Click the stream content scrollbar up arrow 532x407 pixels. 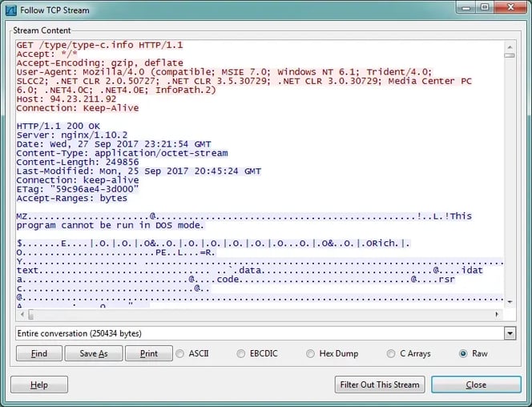pos(510,42)
